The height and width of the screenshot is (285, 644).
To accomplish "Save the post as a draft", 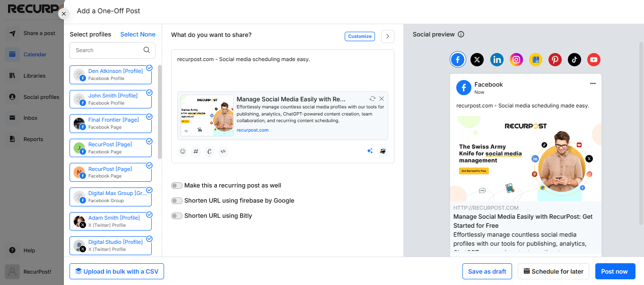I will coord(487,271).
